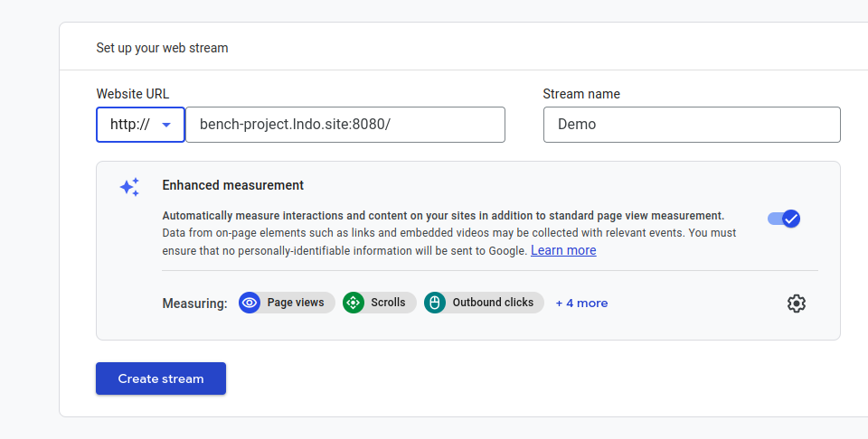Select the Scrolls chip label
The width and height of the screenshot is (868, 439).
point(388,303)
